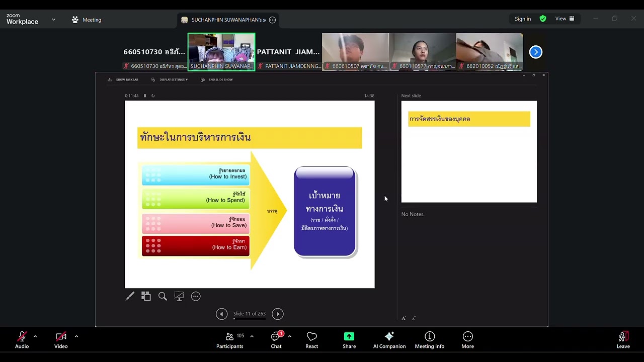The image size is (644, 362).
Task: Expand audio options arrow beside Audio
Action: coord(35,336)
